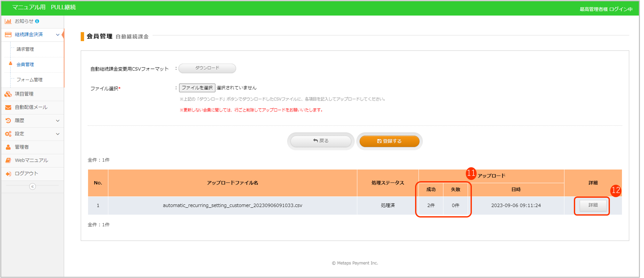Click the 履歴 history clock icon
This screenshot has width=644, height=278.
(x=8, y=121)
